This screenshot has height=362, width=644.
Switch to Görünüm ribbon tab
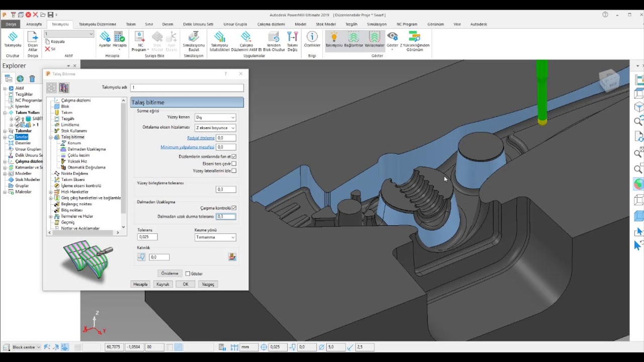436,24
